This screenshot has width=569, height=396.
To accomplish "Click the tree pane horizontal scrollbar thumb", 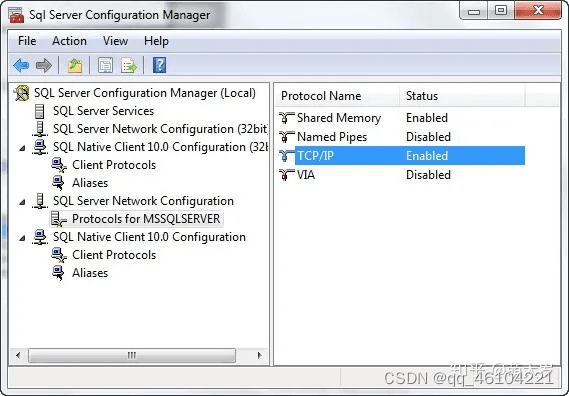I will [132, 355].
